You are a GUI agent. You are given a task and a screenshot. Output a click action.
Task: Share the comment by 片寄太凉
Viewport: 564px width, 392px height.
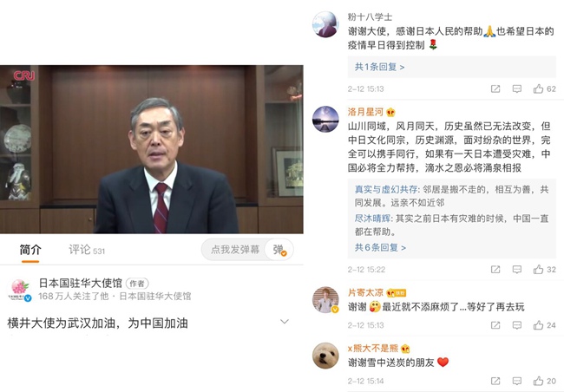(x=495, y=325)
